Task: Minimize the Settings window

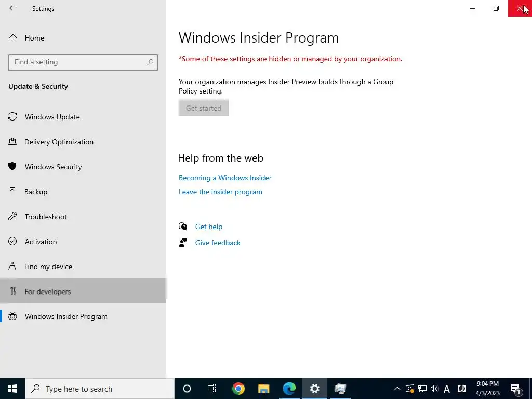Action: 472,8
